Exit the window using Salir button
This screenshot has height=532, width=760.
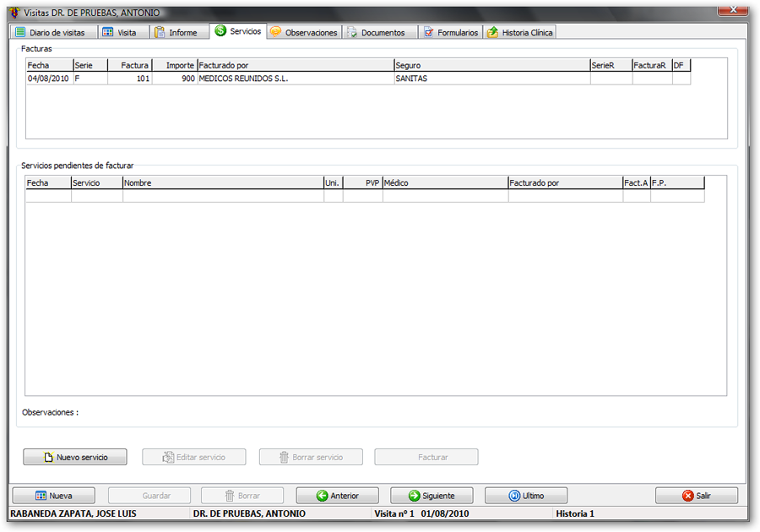click(x=696, y=496)
